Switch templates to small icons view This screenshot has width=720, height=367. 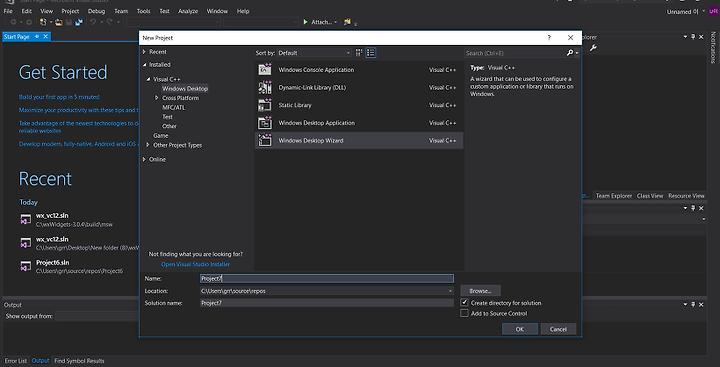(359, 53)
